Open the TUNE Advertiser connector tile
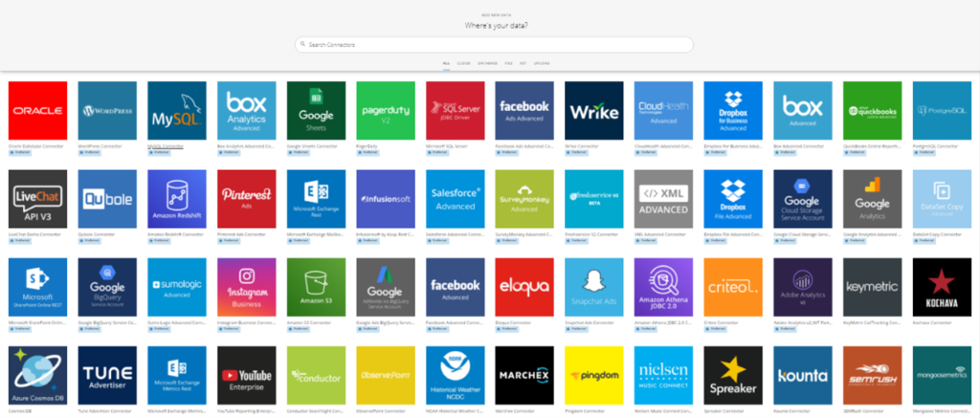Image resolution: width=980 pixels, height=418 pixels. click(107, 376)
